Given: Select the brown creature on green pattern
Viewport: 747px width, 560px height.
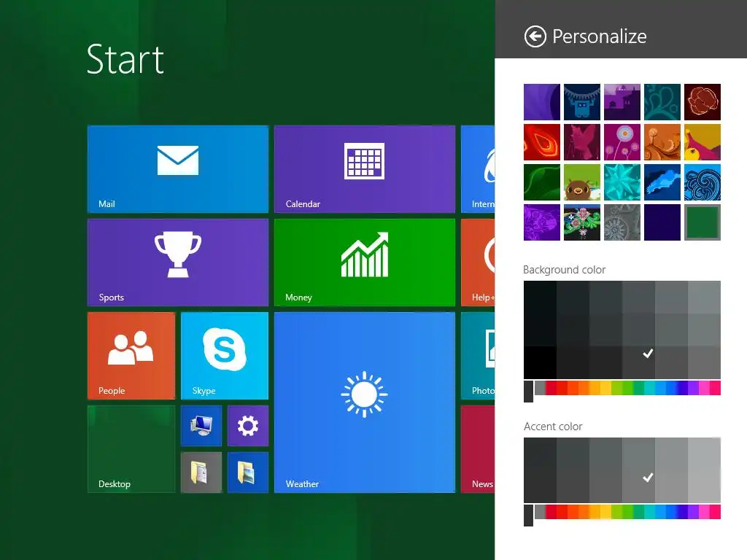Looking at the screenshot, I should pos(581,182).
